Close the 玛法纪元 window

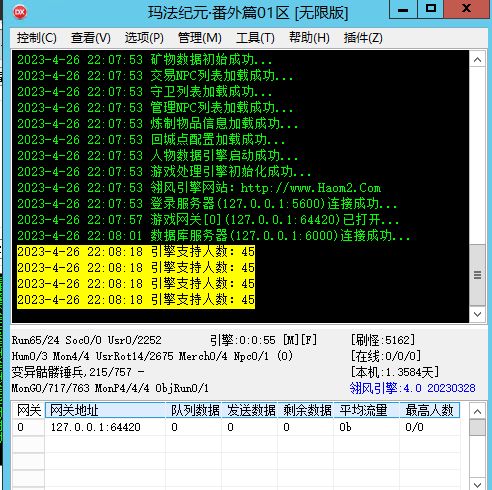[x=467, y=9]
